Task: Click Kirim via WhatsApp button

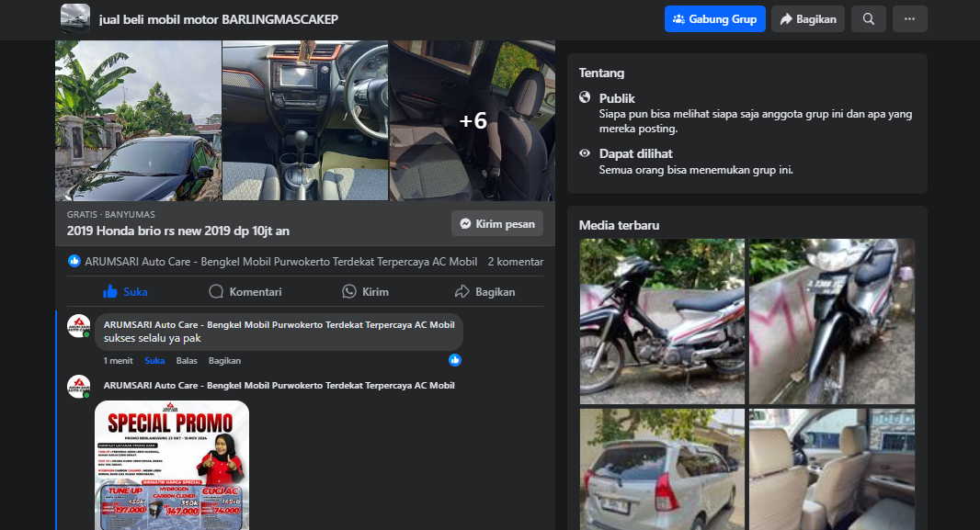Action: pos(366,291)
